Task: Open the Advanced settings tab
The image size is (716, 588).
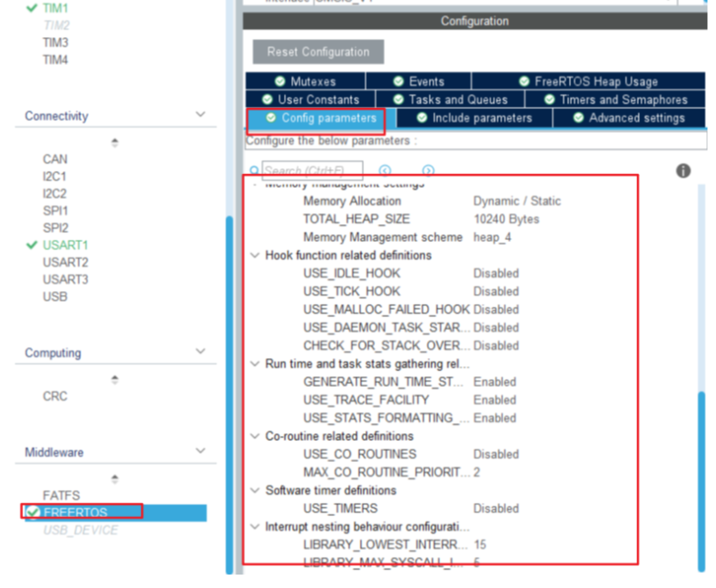Action: tap(629, 118)
